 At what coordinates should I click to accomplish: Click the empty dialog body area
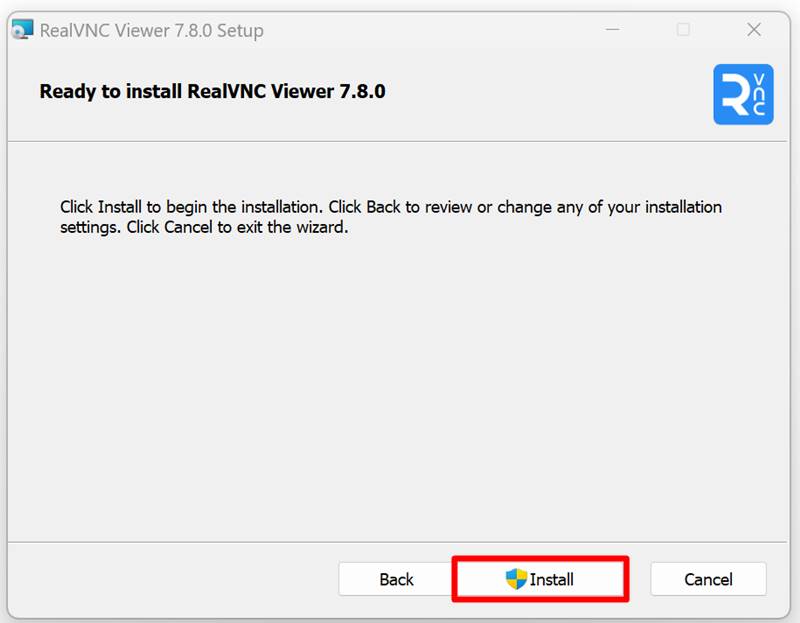(398, 388)
